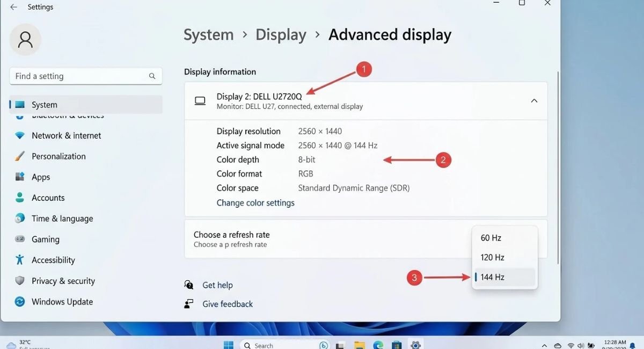644x349 pixels.
Task: Click the Accounts person icon
Action: tap(20, 198)
